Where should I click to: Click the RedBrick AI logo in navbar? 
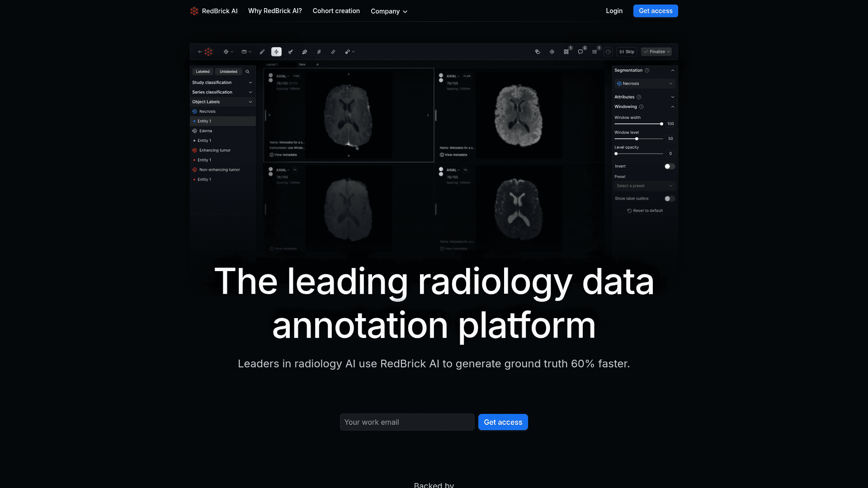194,11
